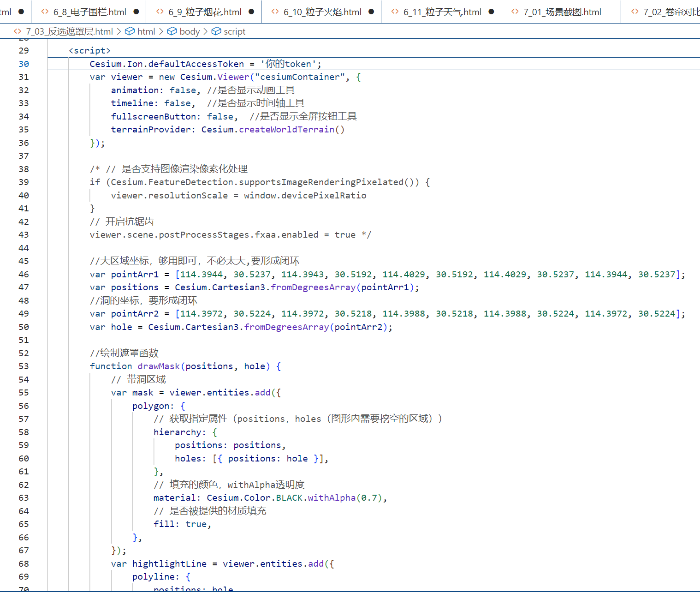Viewport: 700px width, 593px height.
Task: Click holes: property on line 60
Action: [x=190, y=458]
